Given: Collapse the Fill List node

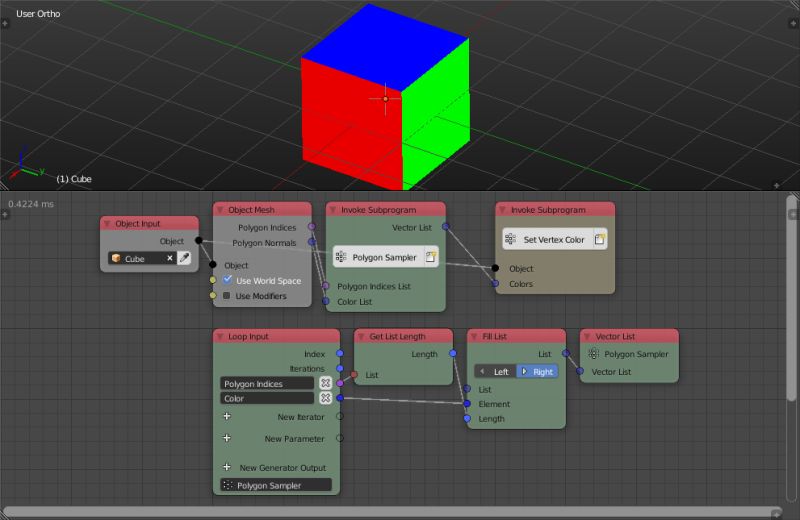Looking at the screenshot, I should coord(474,337).
